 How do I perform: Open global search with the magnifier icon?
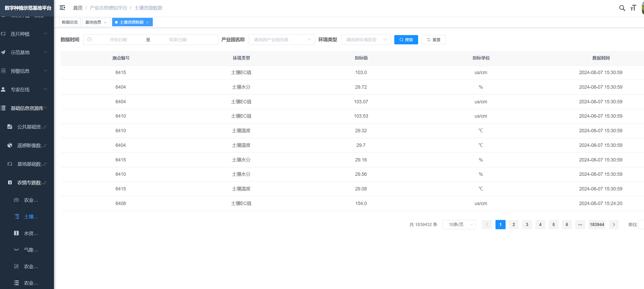point(622,8)
